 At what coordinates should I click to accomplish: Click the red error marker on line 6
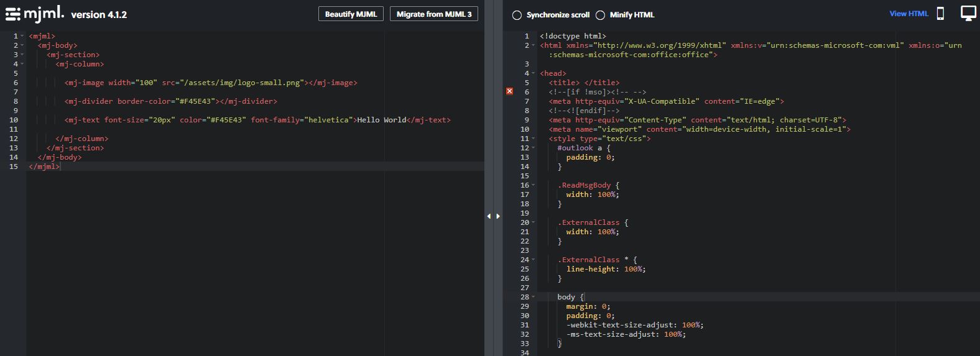point(509,91)
